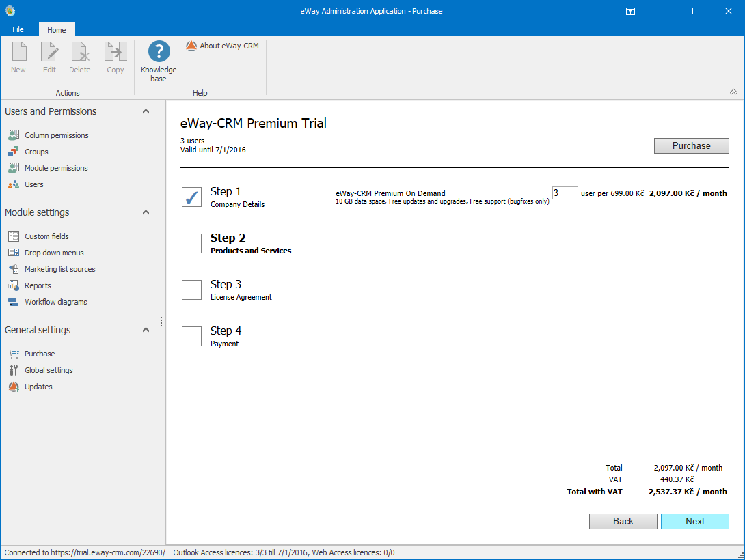Open the Workflow diagrams label

tap(56, 302)
